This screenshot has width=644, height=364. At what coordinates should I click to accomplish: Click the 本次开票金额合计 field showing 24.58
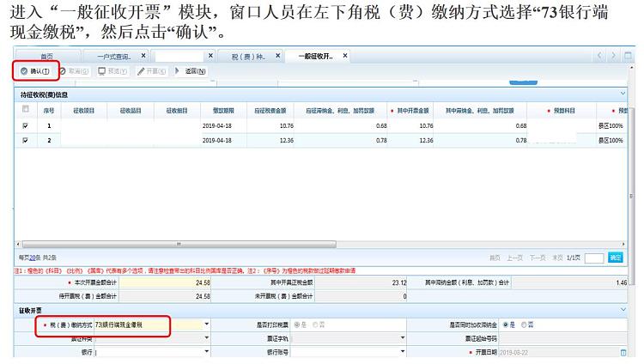[x=165, y=282]
